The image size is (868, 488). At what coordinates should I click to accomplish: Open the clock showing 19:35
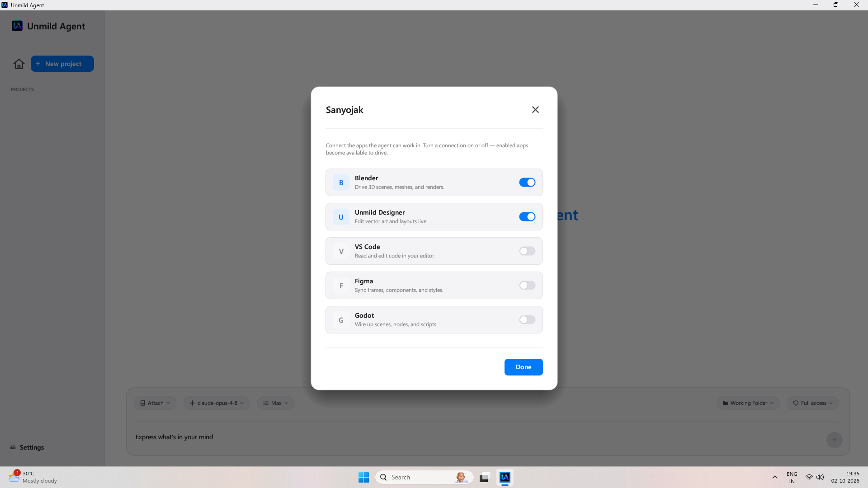click(845, 477)
